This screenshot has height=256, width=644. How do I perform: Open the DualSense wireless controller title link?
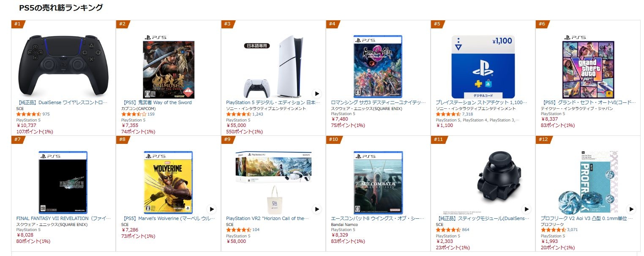(62, 102)
